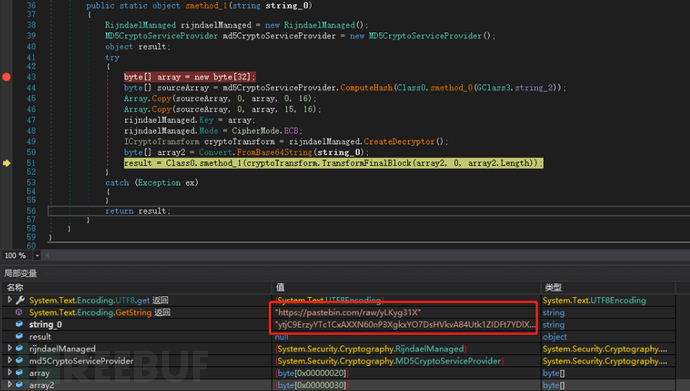This screenshot has height=391, width=690.
Task: Click catch (Exception ex) on line 53
Action: tap(152, 183)
